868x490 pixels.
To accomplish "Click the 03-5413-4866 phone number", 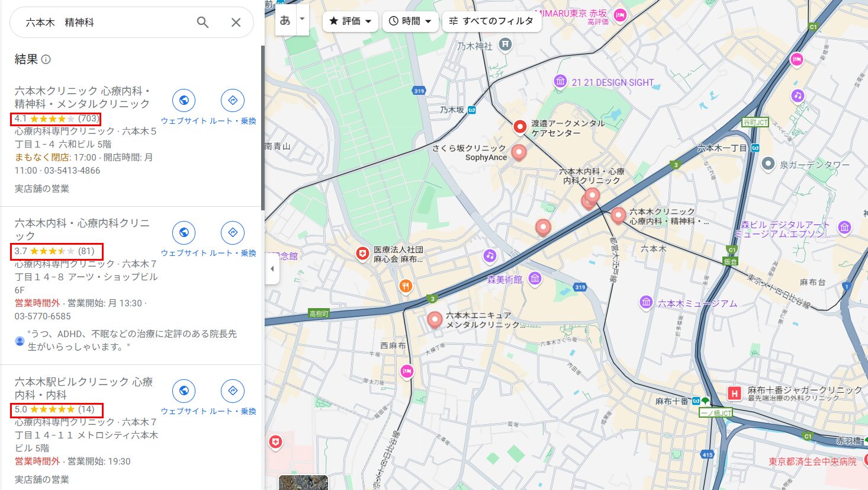I will point(72,171).
